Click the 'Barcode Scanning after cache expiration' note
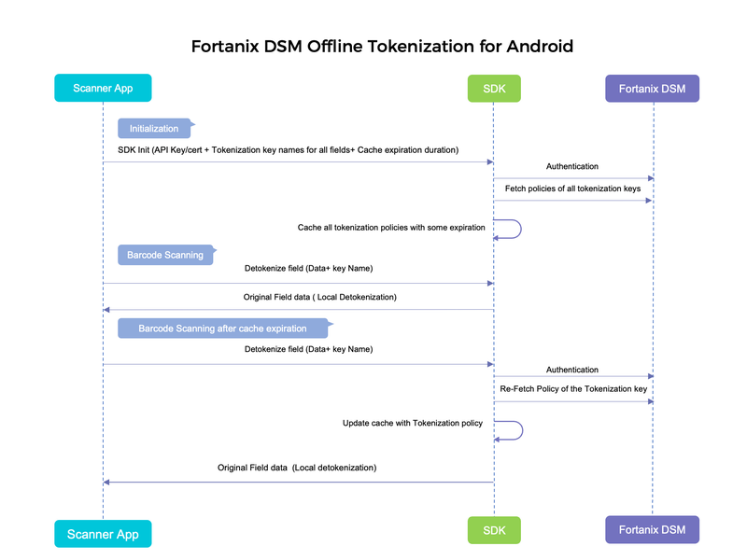The height and width of the screenshot is (560, 747). tap(223, 329)
